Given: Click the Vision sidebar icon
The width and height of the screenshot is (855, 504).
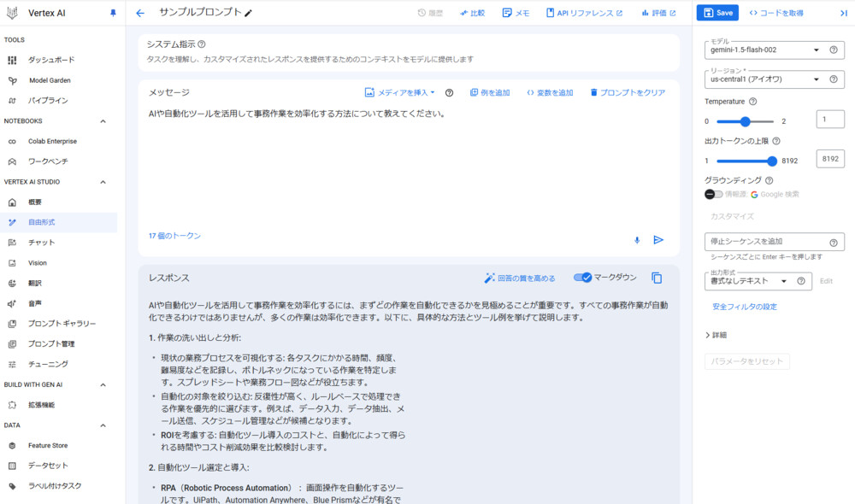Looking at the screenshot, I should click(12, 263).
